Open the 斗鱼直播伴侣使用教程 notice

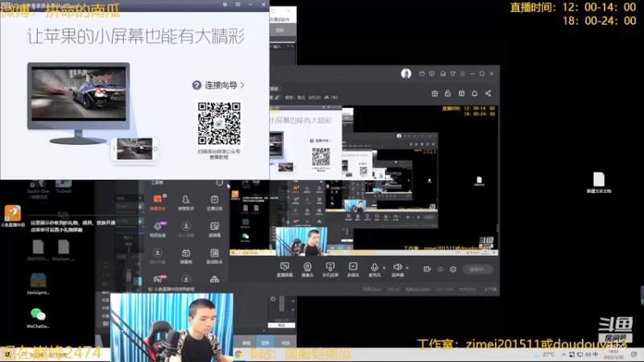(x=171, y=290)
